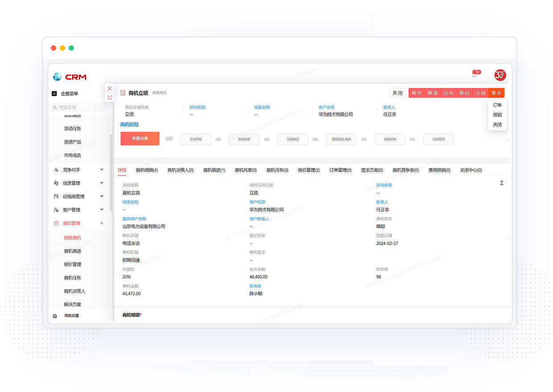Image resolution: width=553 pixels, height=392 pixels.
Task: Click the 导航设置 icon at sidebar bottom
Action: 55,316
